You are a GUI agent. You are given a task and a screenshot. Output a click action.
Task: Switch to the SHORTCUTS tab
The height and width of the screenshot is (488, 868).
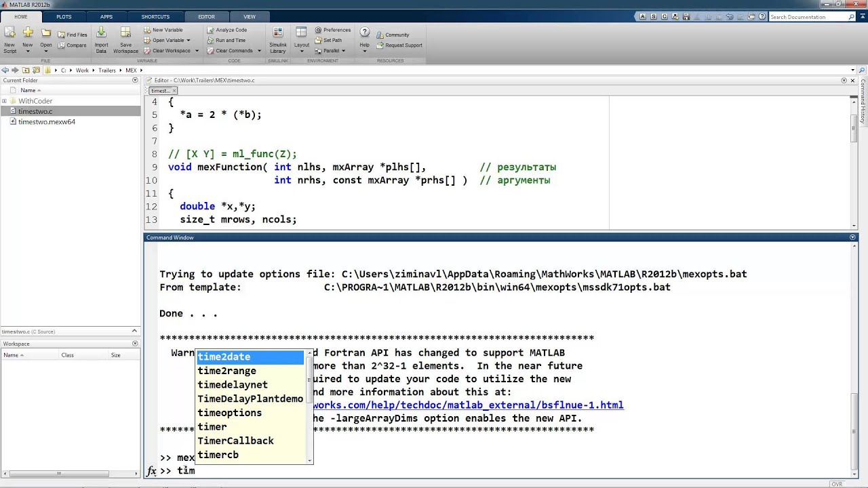click(156, 16)
